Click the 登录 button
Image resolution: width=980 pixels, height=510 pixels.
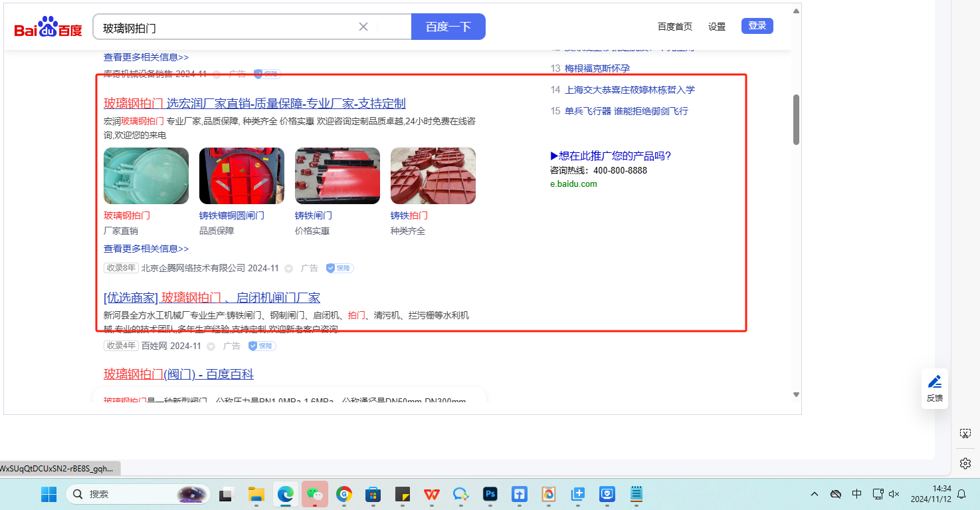click(x=757, y=26)
